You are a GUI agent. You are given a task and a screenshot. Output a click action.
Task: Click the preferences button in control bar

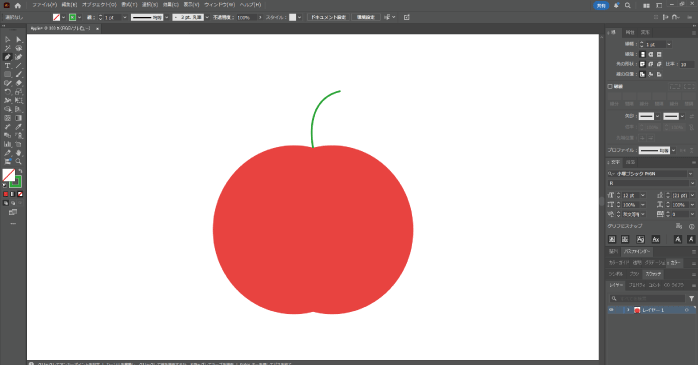click(365, 17)
